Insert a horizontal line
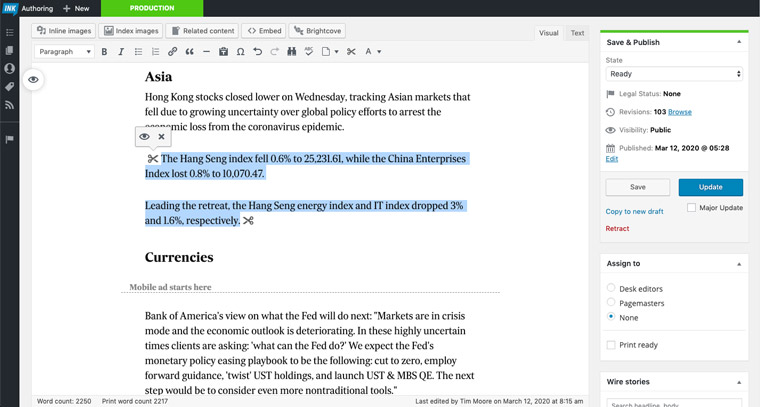 pyautogui.click(x=206, y=51)
